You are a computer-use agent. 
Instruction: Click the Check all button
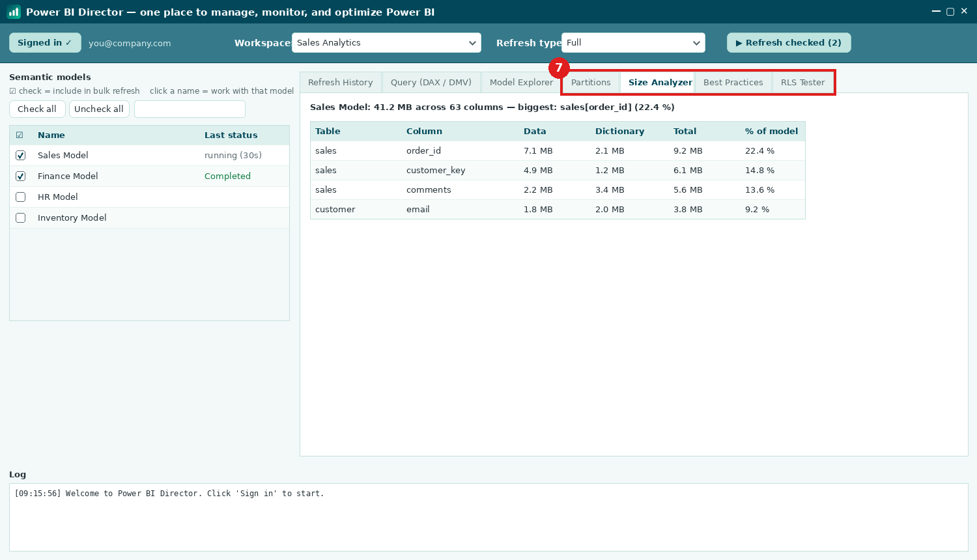click(37, 109)
